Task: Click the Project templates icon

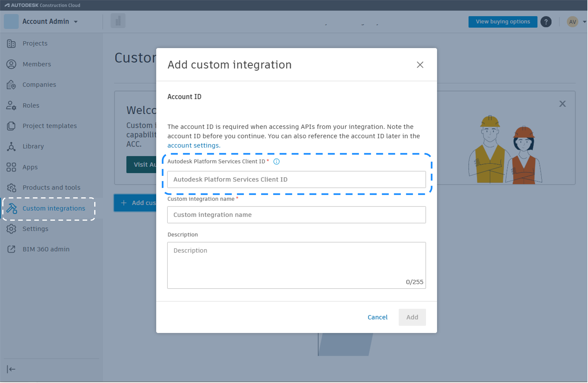Action: (11, 126)
